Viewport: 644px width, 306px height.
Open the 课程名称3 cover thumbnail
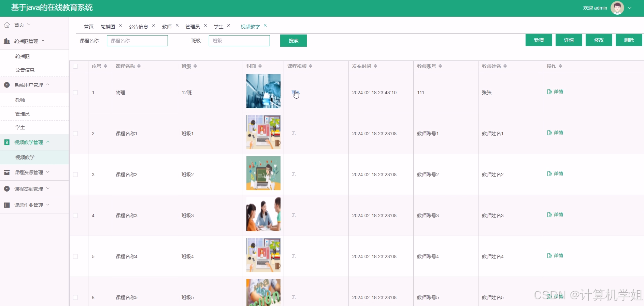(263, 214)
